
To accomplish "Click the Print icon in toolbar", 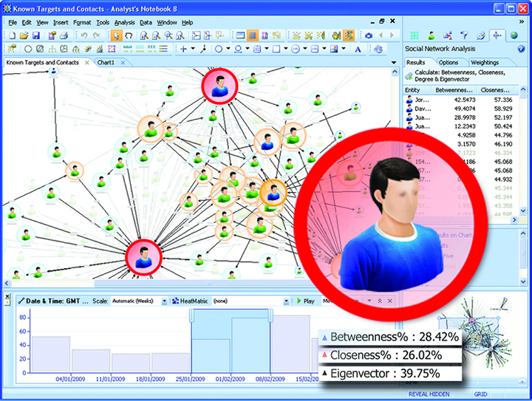I will (64, 35).
